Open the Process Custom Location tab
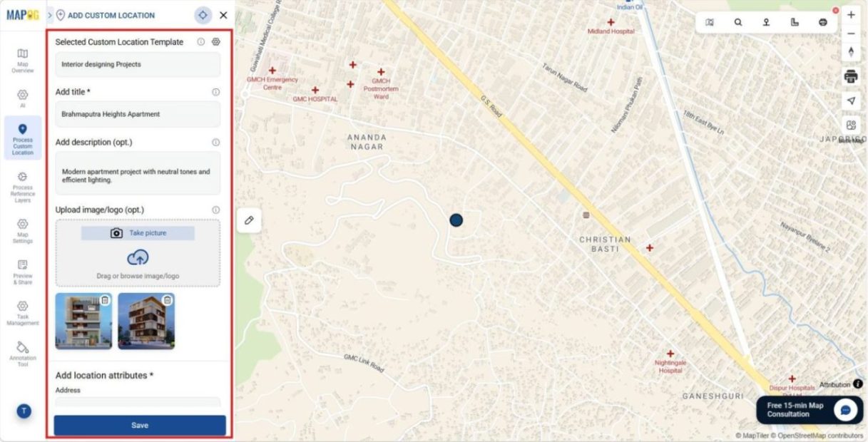Viewport: 868px width, 442px height. click(23, 138)
